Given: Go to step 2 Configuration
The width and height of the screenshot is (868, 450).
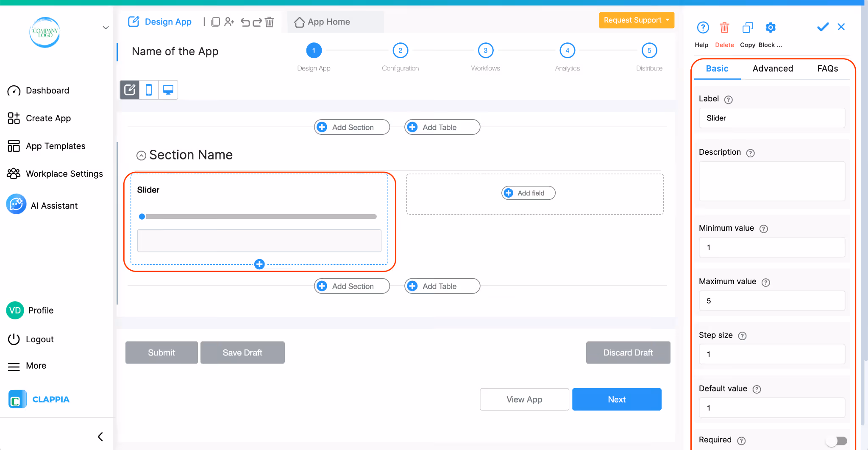Looking at the screenshot, I should pos(400,50).
